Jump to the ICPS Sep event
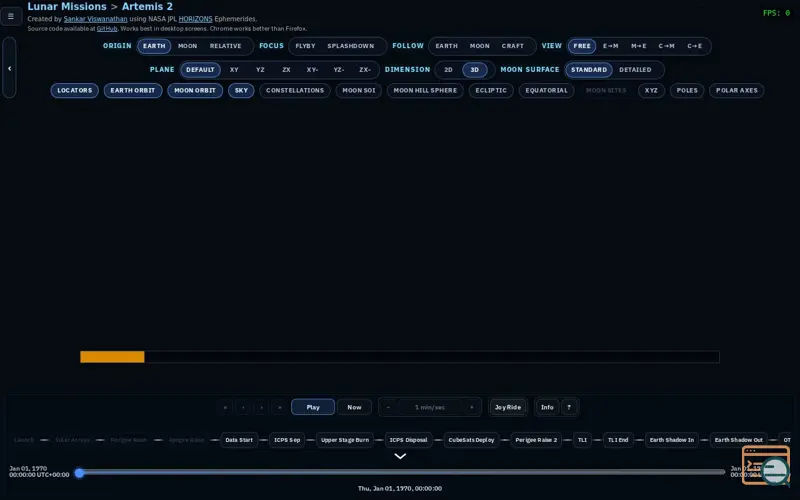Viewport: 800px width, 500px height. [287, 440]
